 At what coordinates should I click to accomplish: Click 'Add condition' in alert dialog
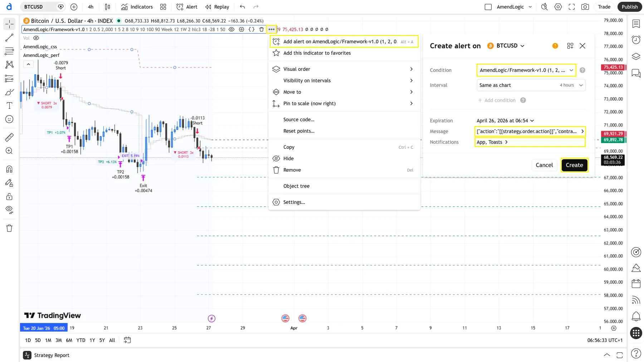(x=497, y=100)
